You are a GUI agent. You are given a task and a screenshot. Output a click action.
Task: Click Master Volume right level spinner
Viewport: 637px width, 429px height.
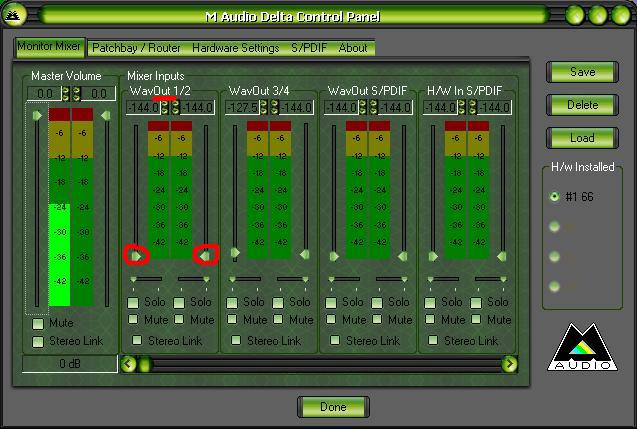(76, 94)
